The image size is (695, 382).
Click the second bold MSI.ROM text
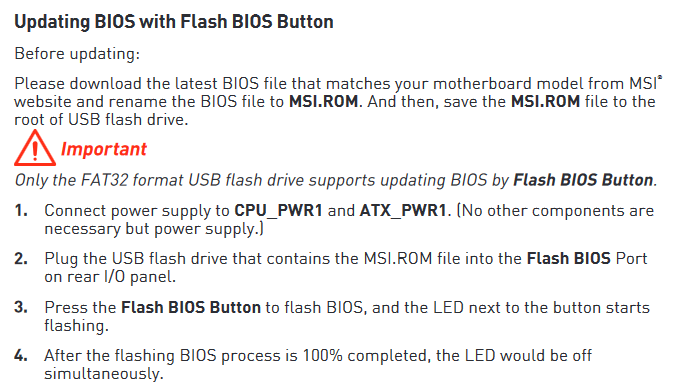tap(546, 101)
